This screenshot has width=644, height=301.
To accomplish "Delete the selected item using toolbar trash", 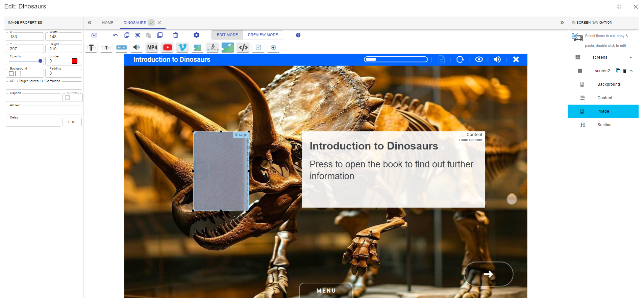I will [176, 35].
